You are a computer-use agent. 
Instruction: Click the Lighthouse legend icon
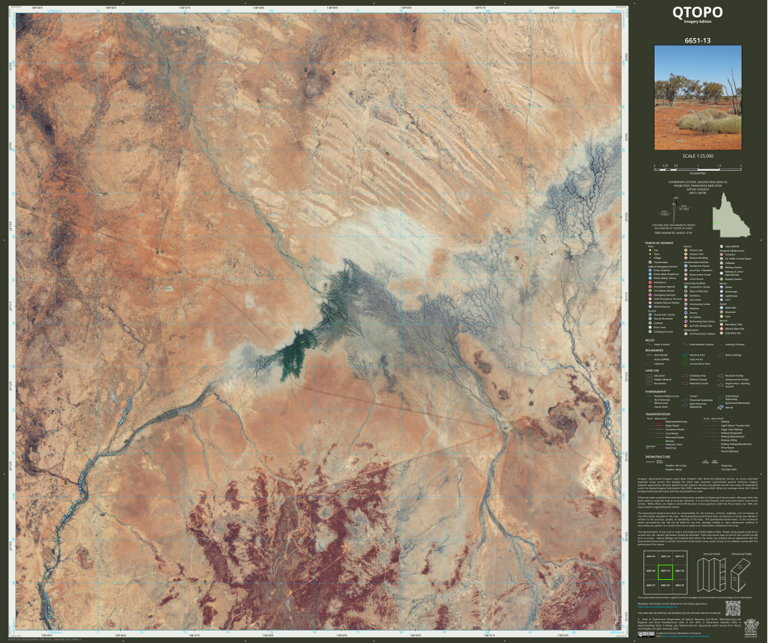[x=721, y=296]
